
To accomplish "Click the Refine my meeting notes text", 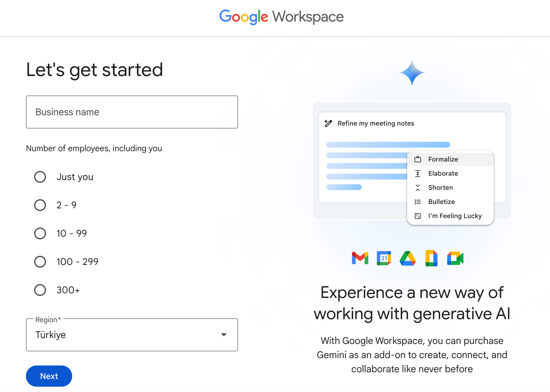I will click(376, 123).
